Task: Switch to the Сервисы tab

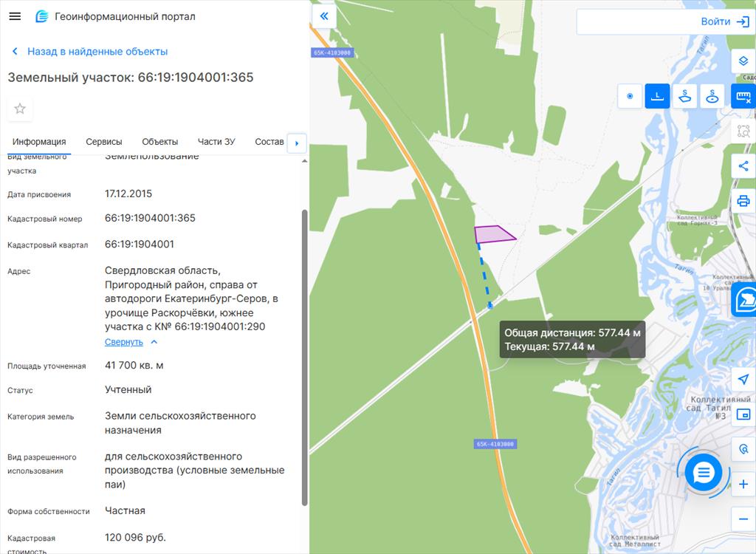Action: 104,142
